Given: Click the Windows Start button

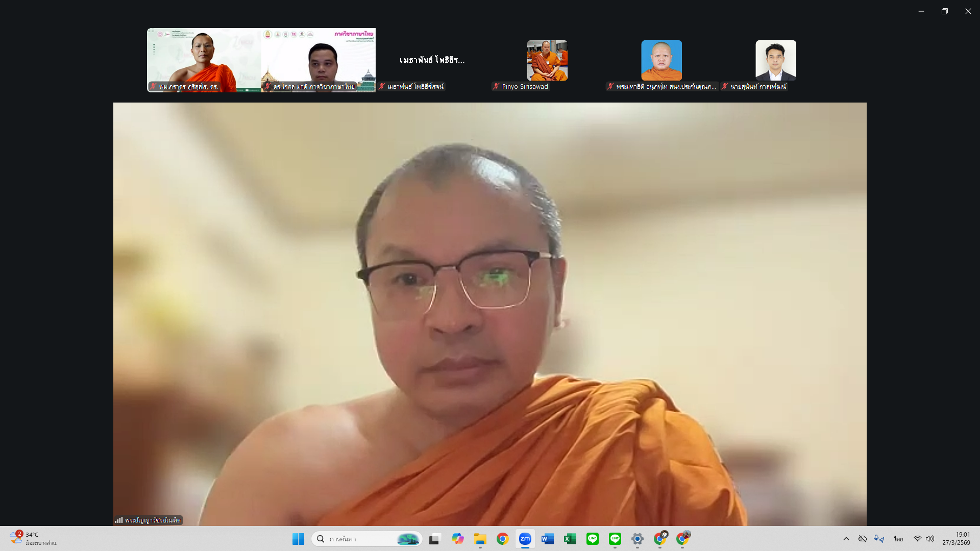Looking at the screenshot, I should coord(298,539).
